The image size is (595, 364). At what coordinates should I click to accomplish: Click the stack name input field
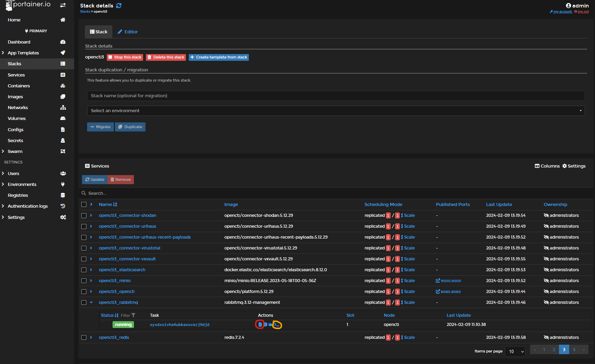point(336,96)
